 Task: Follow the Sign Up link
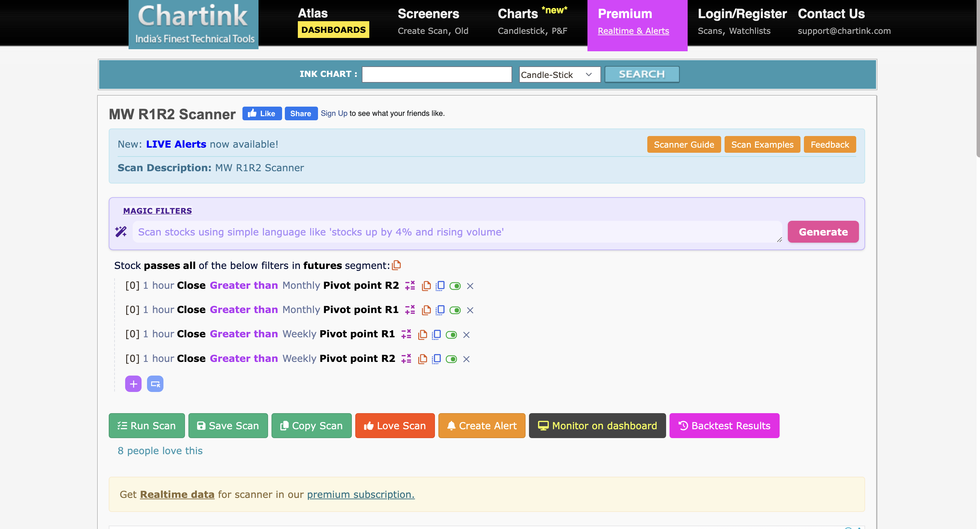point(334,113)
